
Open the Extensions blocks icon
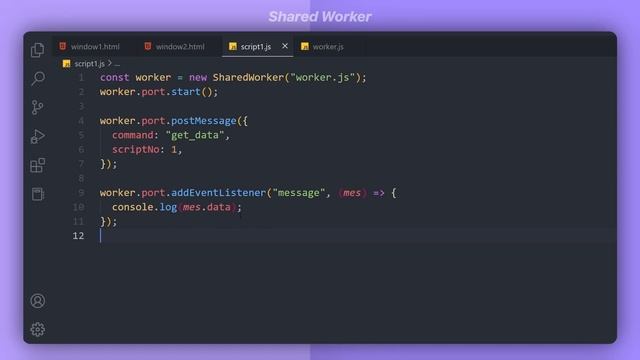point(38,165)
